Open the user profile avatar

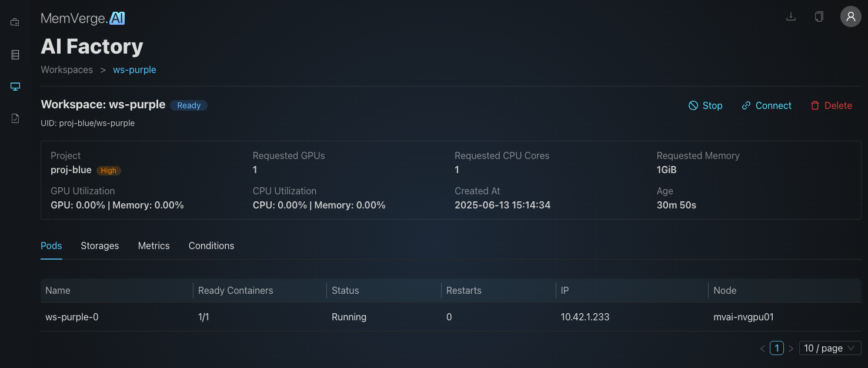(x=850, y=16)
